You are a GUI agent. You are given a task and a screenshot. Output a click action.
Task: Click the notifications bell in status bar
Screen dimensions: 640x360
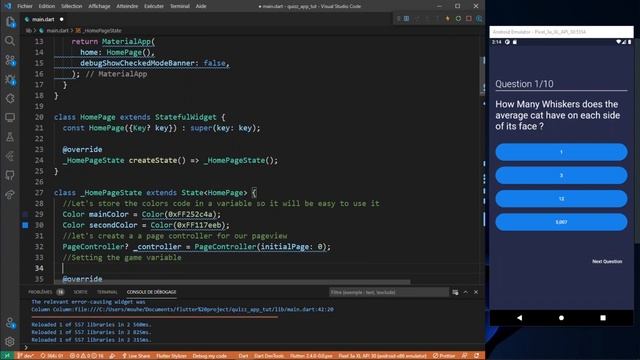click(476, 356)
